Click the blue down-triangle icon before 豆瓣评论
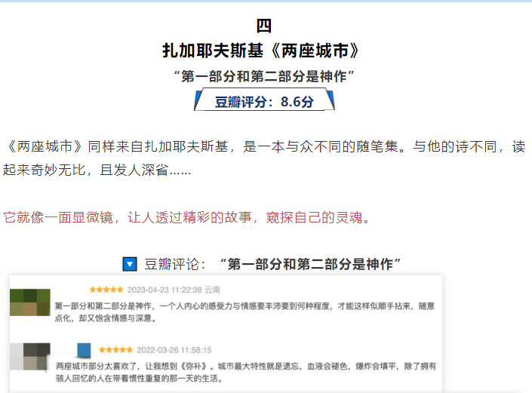The width and height of the screenshot is (532, 393). coord(130,264)
